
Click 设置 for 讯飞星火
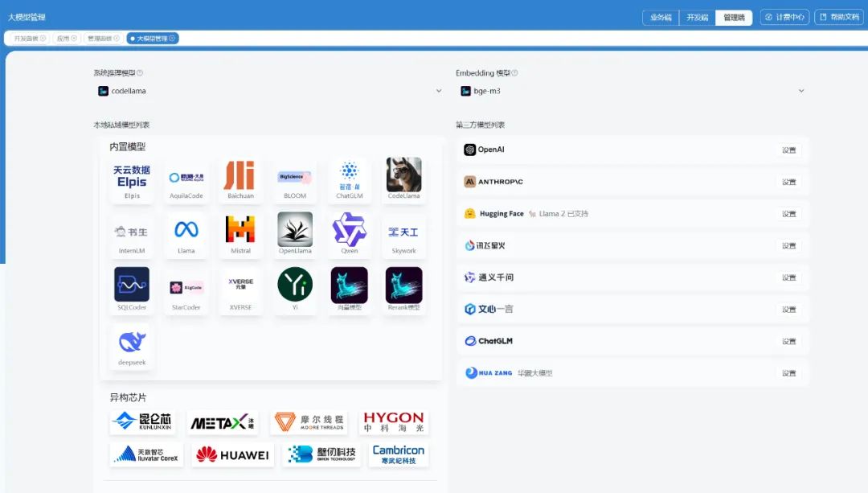point(789,245)
